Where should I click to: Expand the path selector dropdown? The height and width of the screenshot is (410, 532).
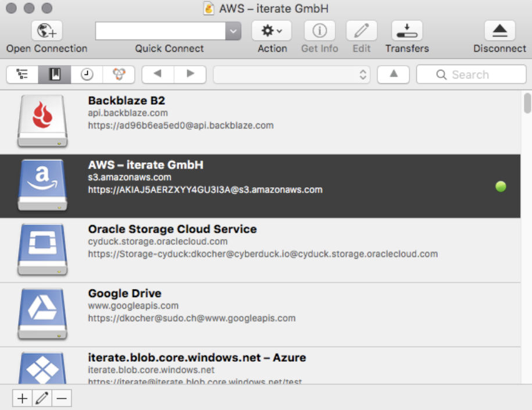coord(291,74)
